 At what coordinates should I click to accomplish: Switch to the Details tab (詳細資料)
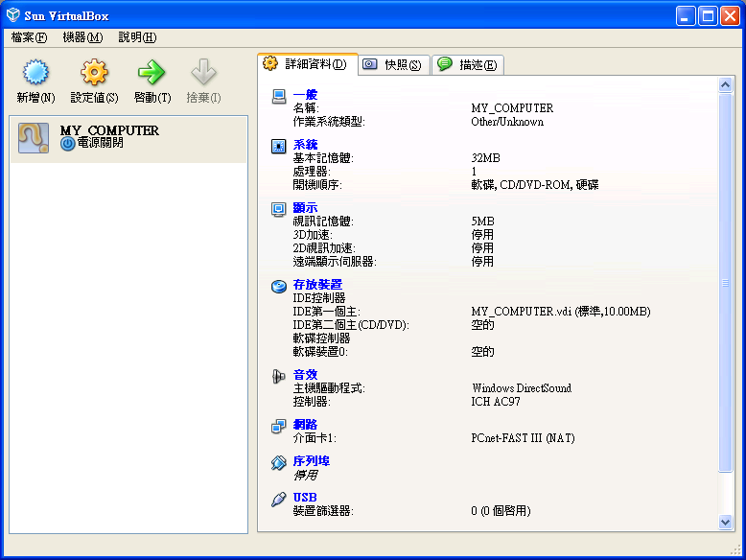(x=308, y=64)
